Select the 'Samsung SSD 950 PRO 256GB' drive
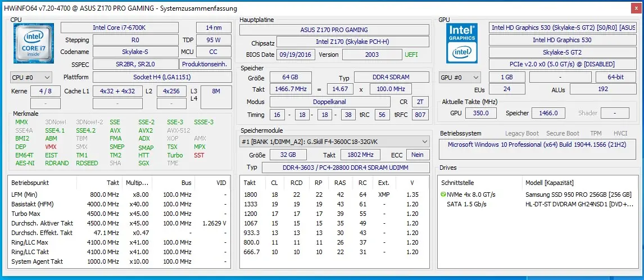The height and width of the screenshot is (280, 644). pos(578,195)
